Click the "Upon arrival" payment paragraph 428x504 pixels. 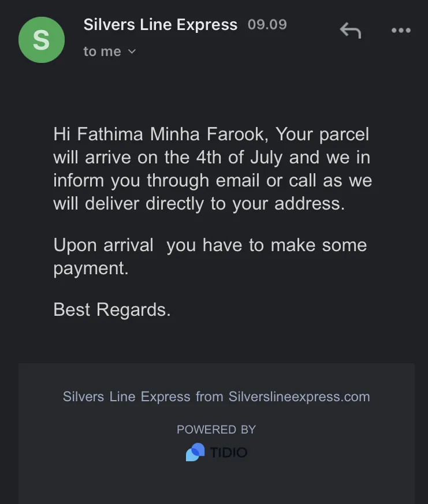pos(210,256)
